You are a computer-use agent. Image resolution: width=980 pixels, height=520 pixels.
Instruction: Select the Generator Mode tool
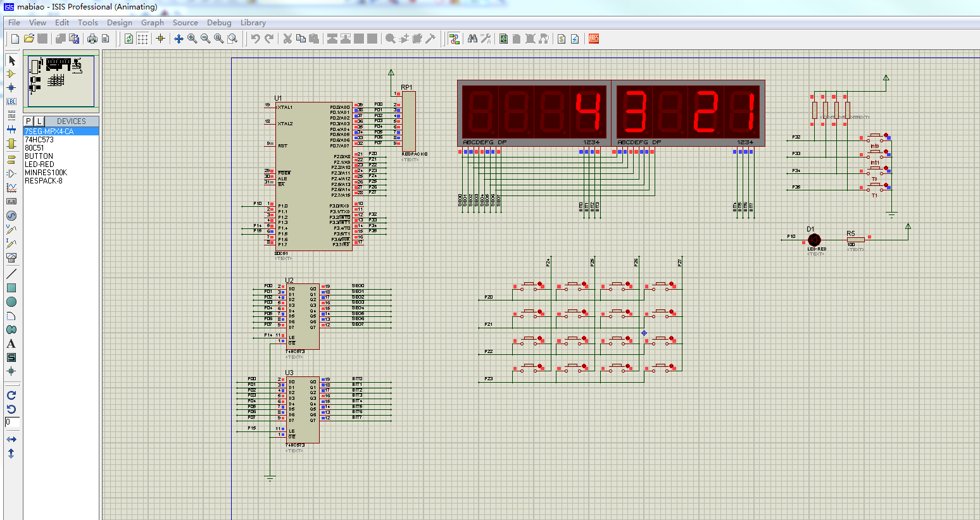tap(11, 216)
